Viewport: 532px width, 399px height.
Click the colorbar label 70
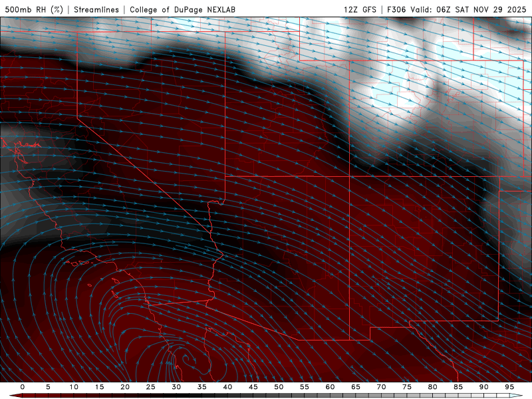click(381, 387)
